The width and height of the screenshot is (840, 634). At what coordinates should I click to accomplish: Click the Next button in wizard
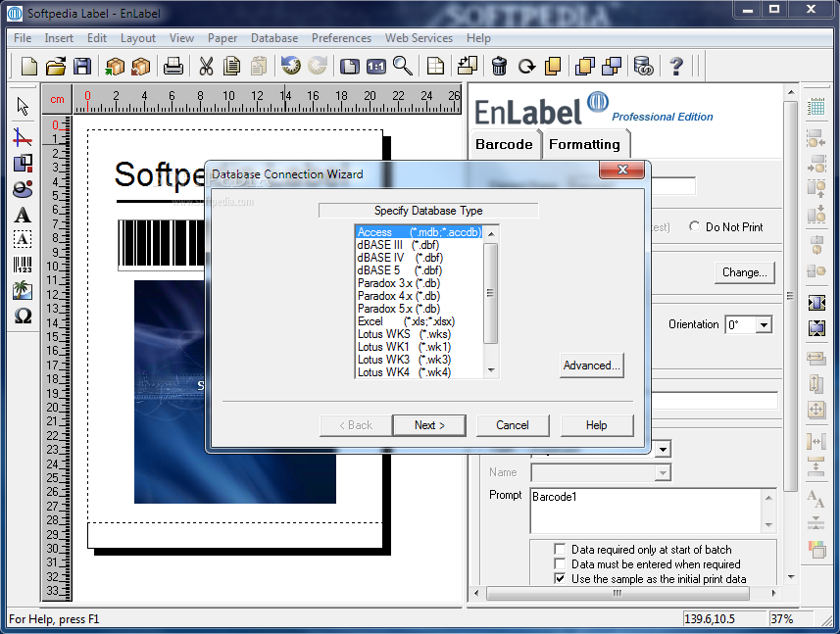pos(429,425)
